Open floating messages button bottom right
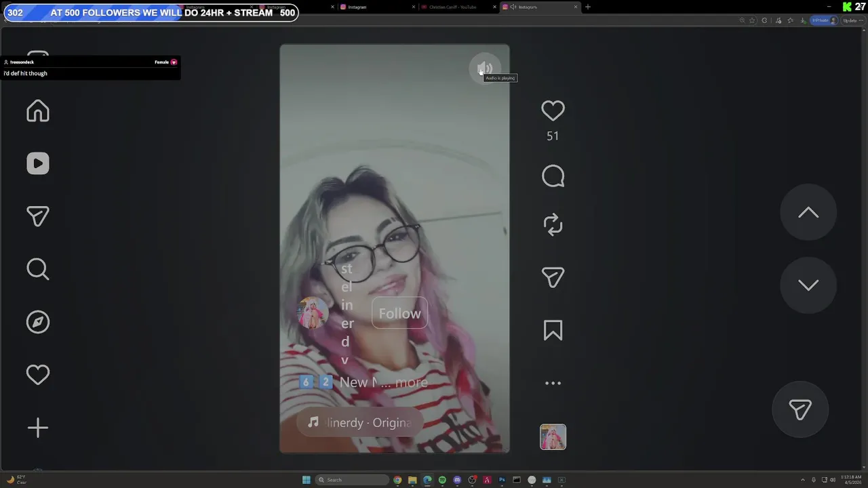 click(800, 409)
